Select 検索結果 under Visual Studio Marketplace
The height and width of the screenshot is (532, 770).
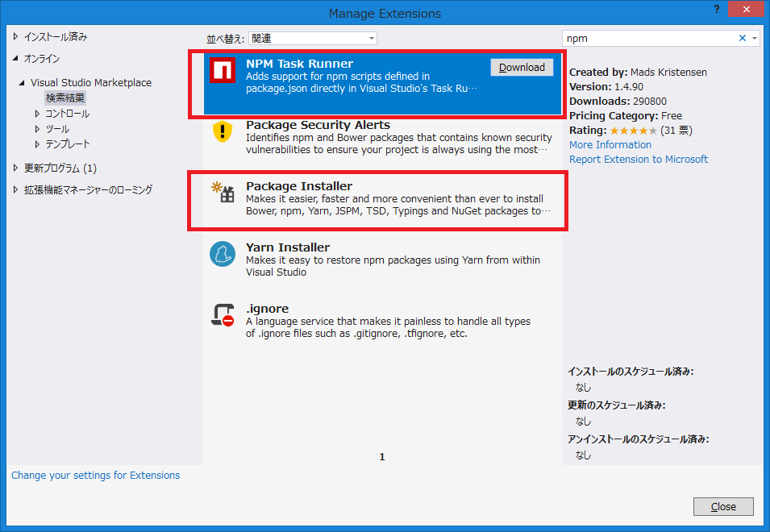(65, 97)
